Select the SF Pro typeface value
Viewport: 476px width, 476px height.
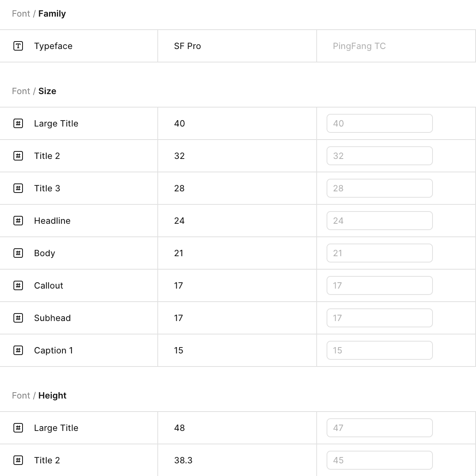187,46
